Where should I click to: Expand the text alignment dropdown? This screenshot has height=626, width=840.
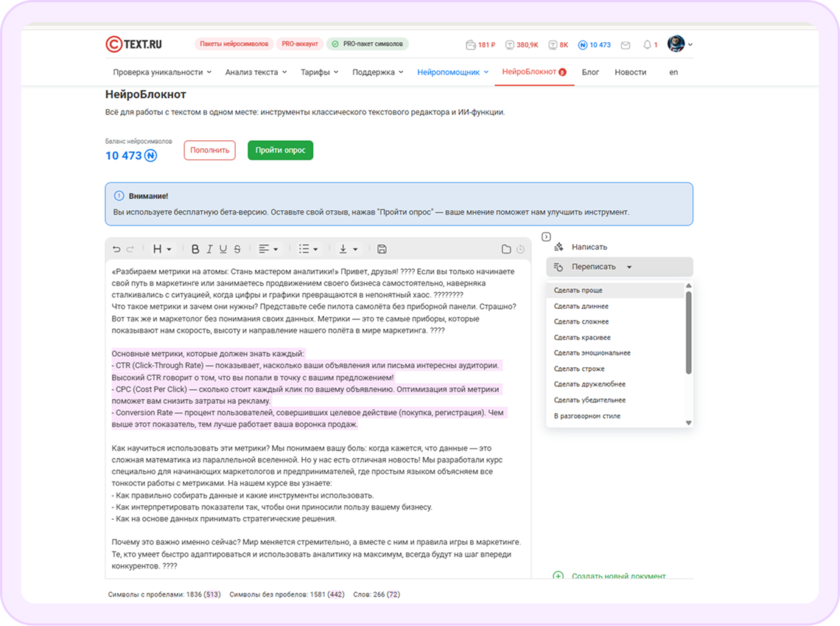click(x=268, y=248)
